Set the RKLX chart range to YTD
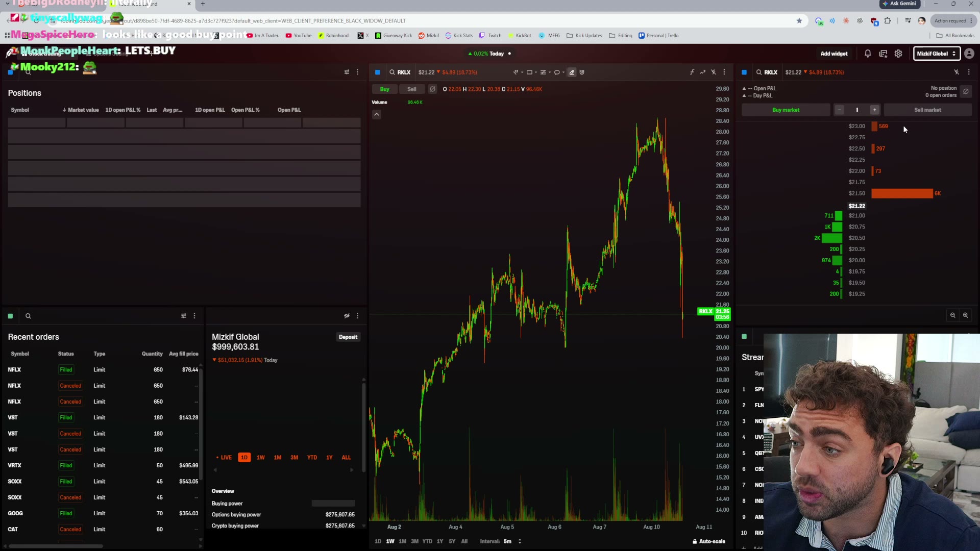Screen dimensions: 980x551 click(427, 542)
